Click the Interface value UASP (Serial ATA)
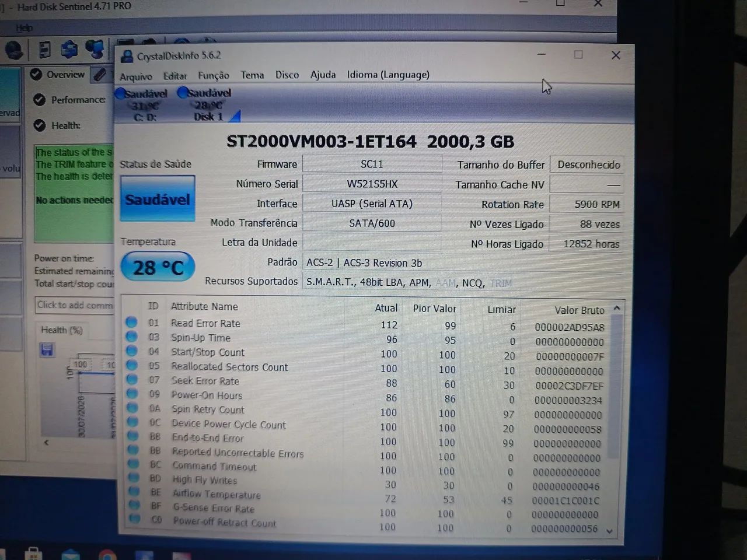This screenshot has height=560, width=747. [372, 204]
